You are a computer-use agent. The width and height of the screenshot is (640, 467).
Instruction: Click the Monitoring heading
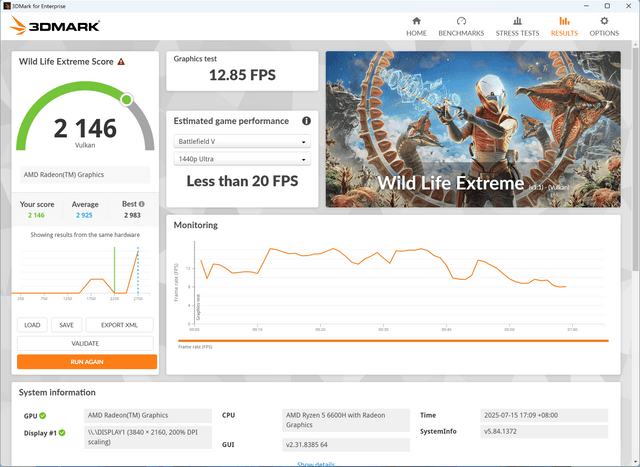[x=196, y=225]
